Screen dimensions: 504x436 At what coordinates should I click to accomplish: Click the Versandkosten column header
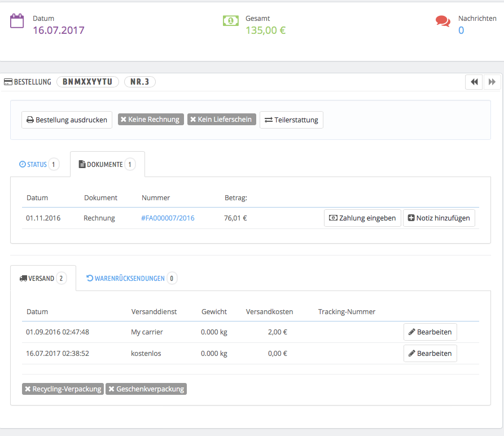(269, 312)
